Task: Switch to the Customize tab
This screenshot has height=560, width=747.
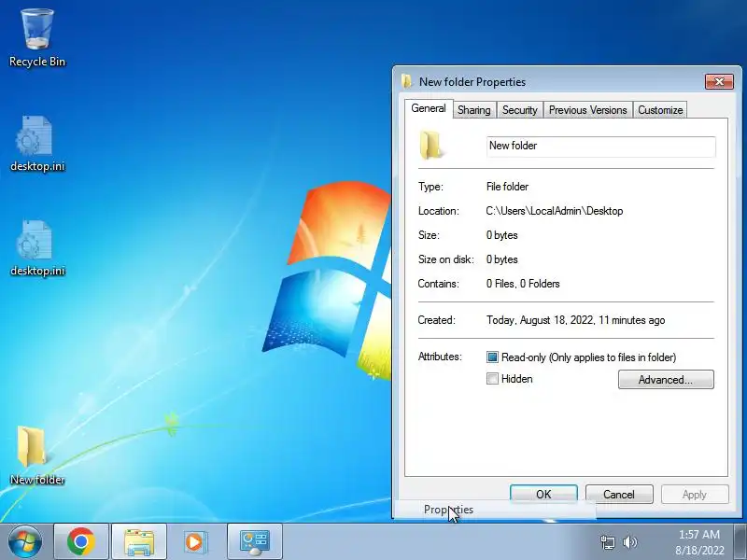Action: point(660,110)
